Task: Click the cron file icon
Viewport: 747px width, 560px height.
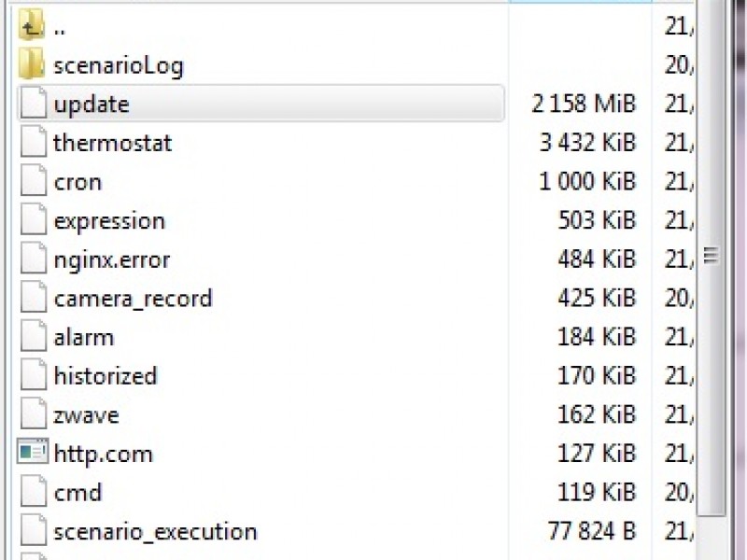Action: 33,181
